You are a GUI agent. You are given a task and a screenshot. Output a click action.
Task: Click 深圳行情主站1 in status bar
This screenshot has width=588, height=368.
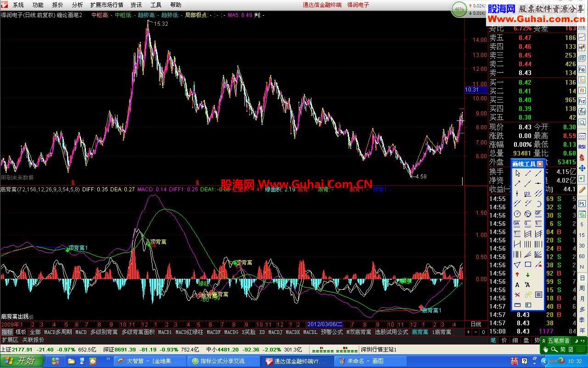[x=379, y=350]
